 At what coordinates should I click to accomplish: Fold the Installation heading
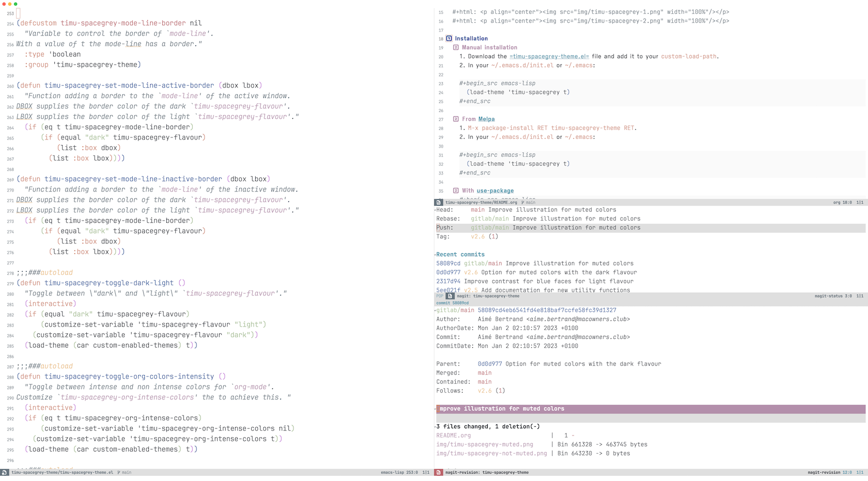(471, 38)
